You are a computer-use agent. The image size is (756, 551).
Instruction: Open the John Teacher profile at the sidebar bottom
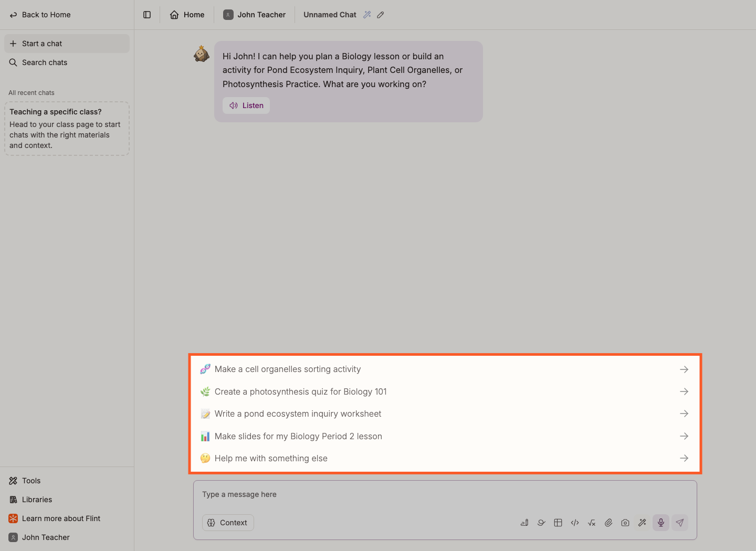click(67, 537)
